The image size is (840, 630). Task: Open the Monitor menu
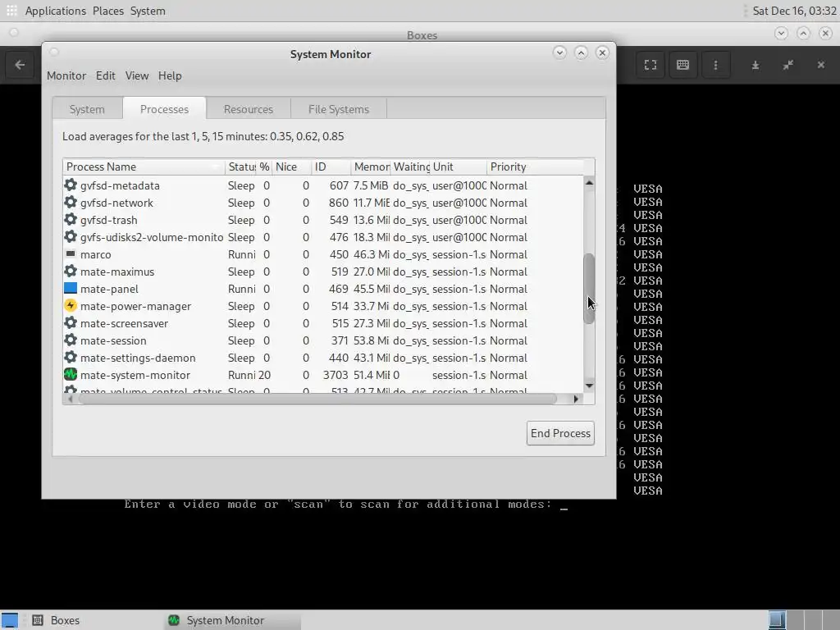[x=66, y=75]
